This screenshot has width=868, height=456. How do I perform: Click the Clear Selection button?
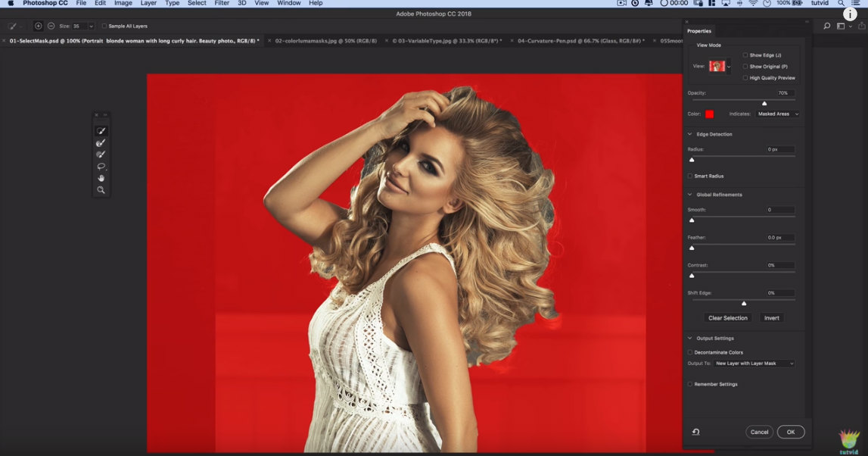727,318
